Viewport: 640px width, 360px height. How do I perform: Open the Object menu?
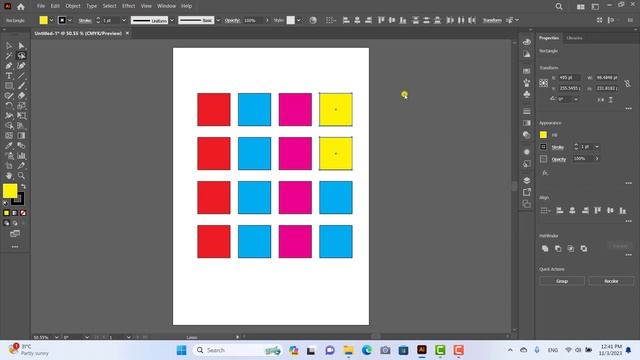[73, 6]
